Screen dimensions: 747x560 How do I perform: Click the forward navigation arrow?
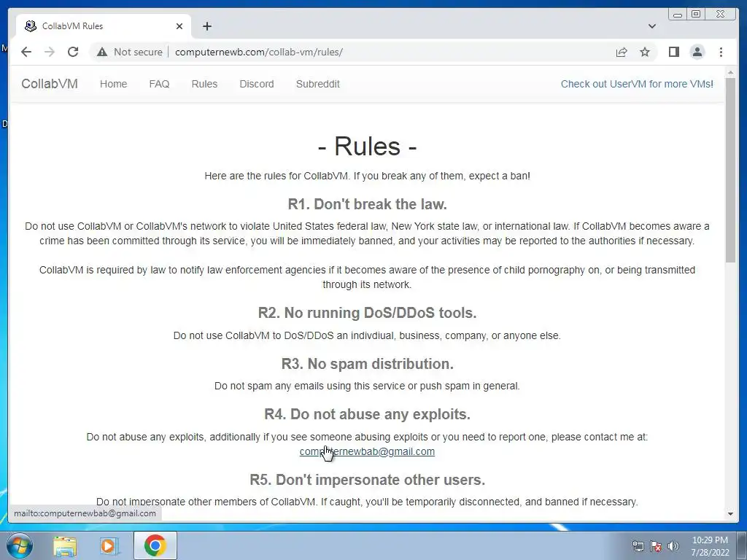tap(50, 52)
